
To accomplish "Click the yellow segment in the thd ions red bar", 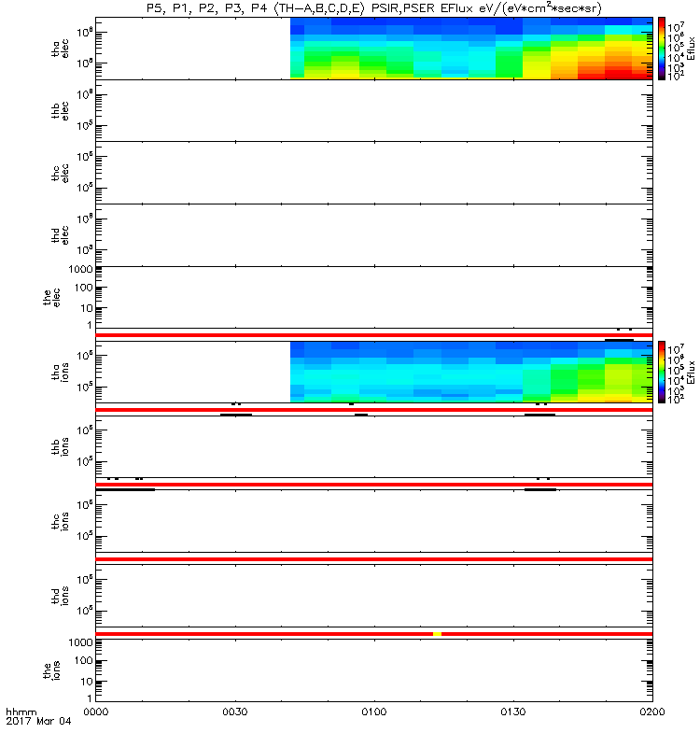I will pos(437,634).
